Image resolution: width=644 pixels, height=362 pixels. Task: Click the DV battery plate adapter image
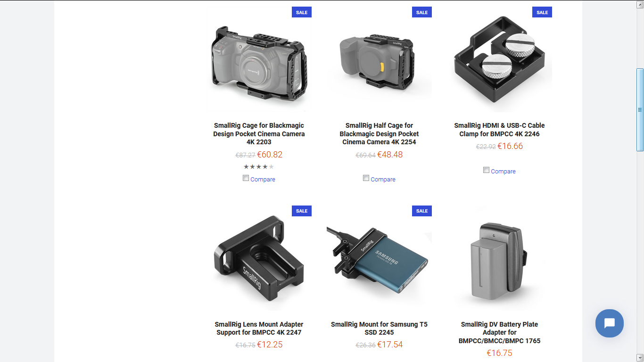point(499,258)
